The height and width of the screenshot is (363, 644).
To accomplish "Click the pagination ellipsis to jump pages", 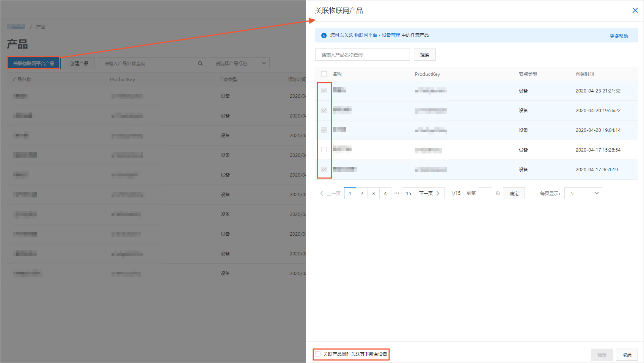I will (x=397, y=193).
